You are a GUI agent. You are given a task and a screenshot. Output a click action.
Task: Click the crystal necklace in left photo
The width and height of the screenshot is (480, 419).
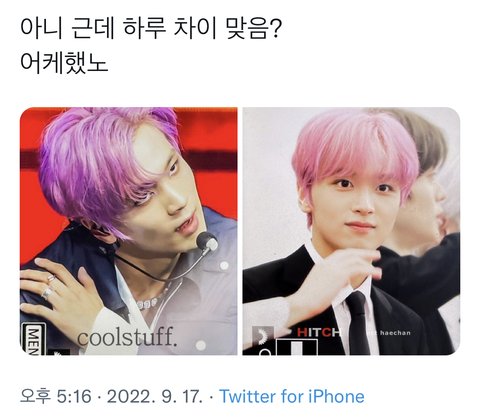click(x=147, y=304)
